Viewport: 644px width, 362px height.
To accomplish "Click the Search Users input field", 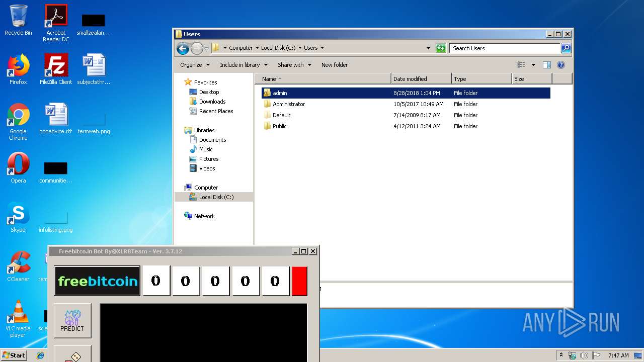I will tap(505, 48).
